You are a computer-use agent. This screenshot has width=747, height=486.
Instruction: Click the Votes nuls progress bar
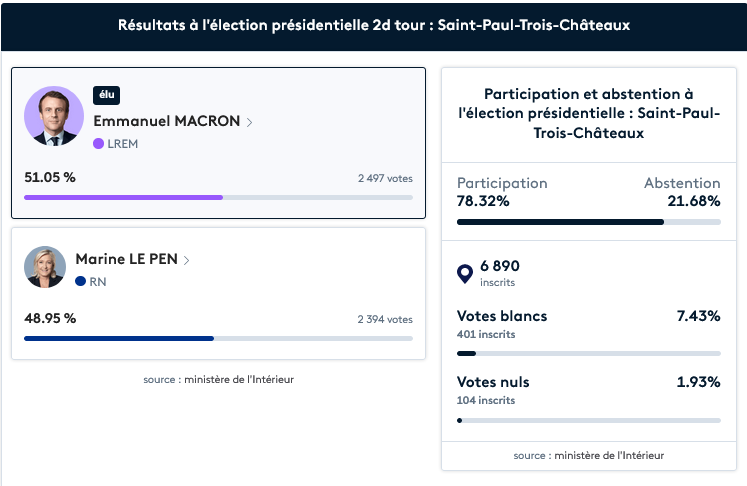588,420
